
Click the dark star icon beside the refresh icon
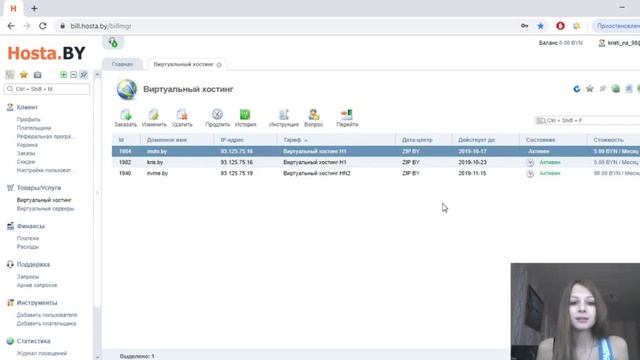(x=589, y=89)
